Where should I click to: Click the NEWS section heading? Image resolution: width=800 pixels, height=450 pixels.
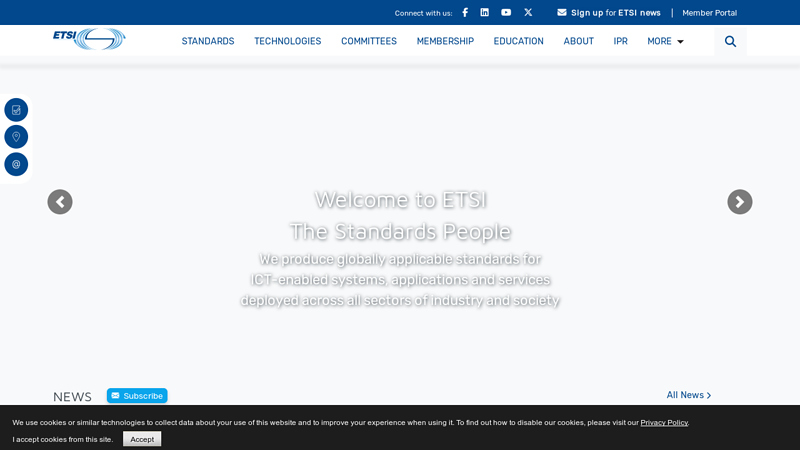(72, 397)
